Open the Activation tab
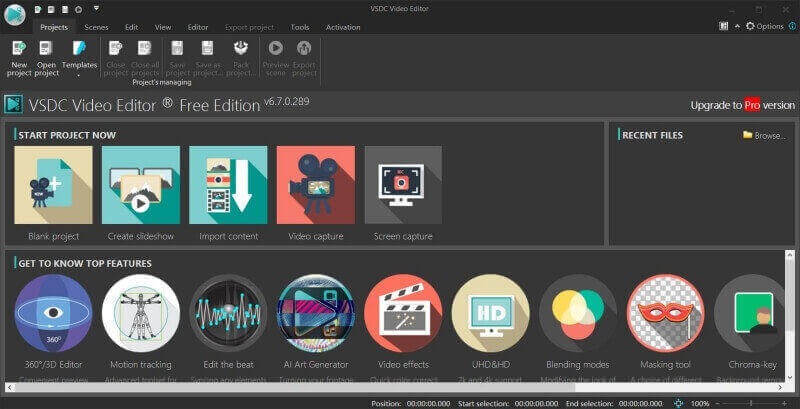Image resolution: width=800 pixels, height=409 pixels. tap(343, 28)
